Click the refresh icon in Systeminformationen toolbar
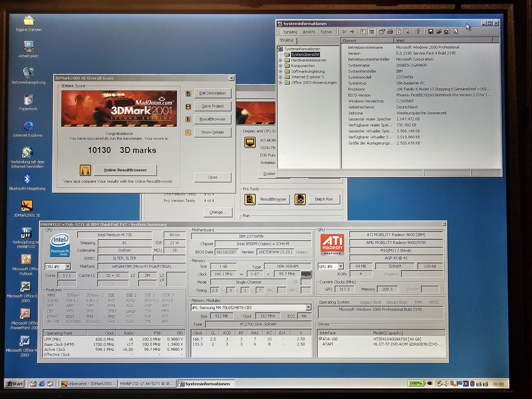The width and height of the screenshot is (532, 399). 399,31
